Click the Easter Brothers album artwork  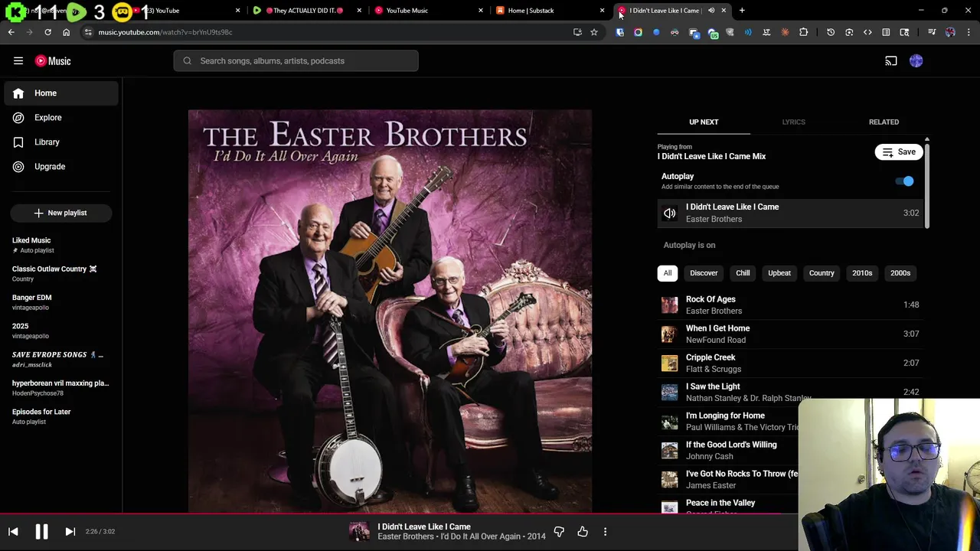pyautogui.click(x=390, y=311)
